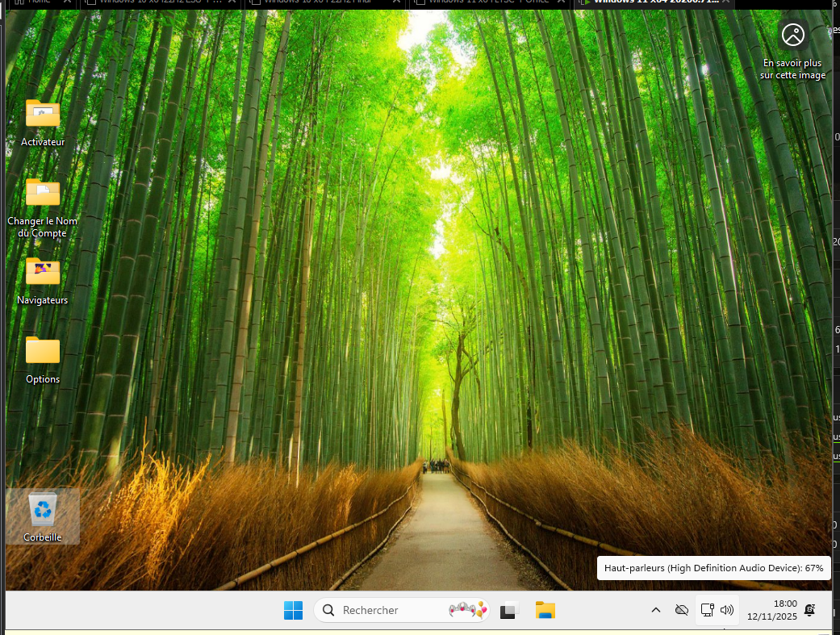Open the tiara and balloons search highlight

click(x=468, y=610)
